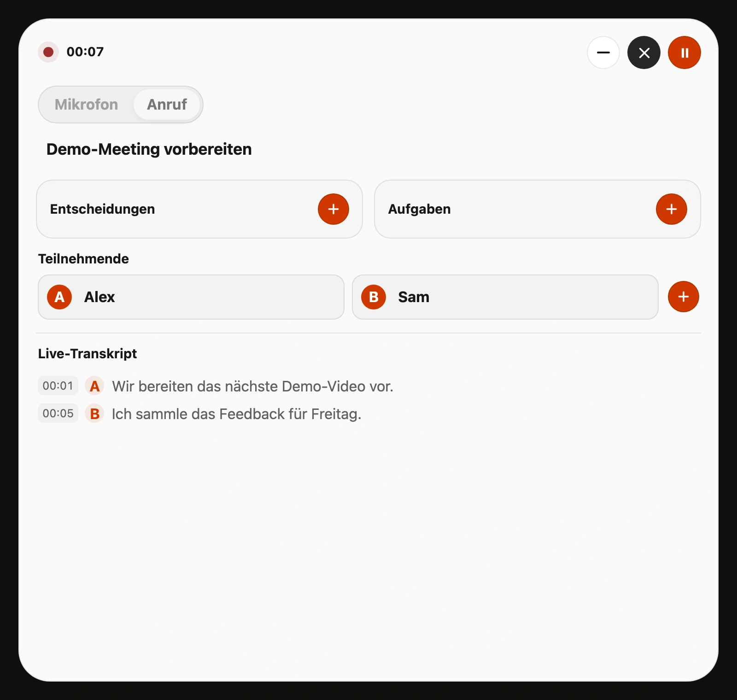737x700 pixels.
Task: Click the Entscheidungen heading
Action: point(103,209)
